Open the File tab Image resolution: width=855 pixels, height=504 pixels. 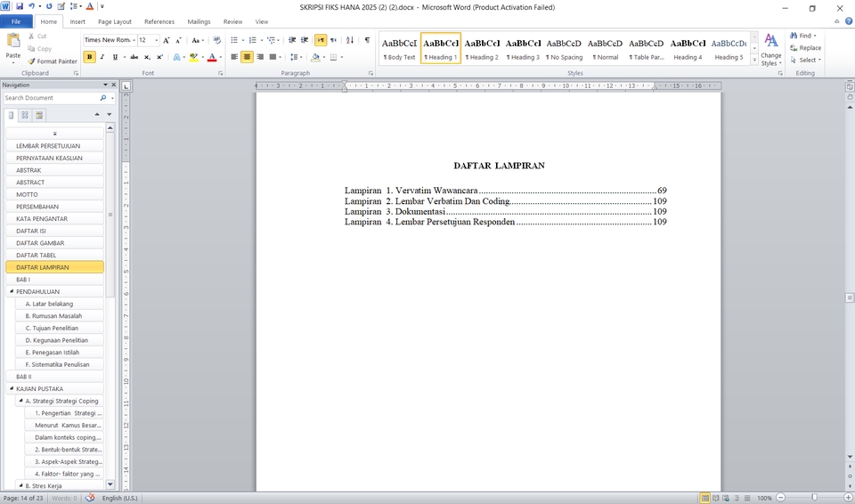[16, 22]
